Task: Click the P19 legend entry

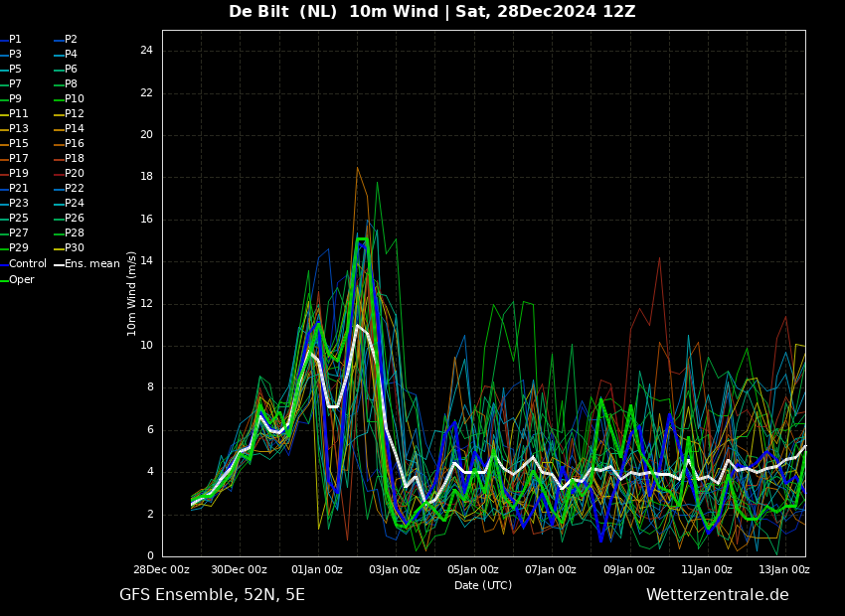Action: click(x=19, y=174)
